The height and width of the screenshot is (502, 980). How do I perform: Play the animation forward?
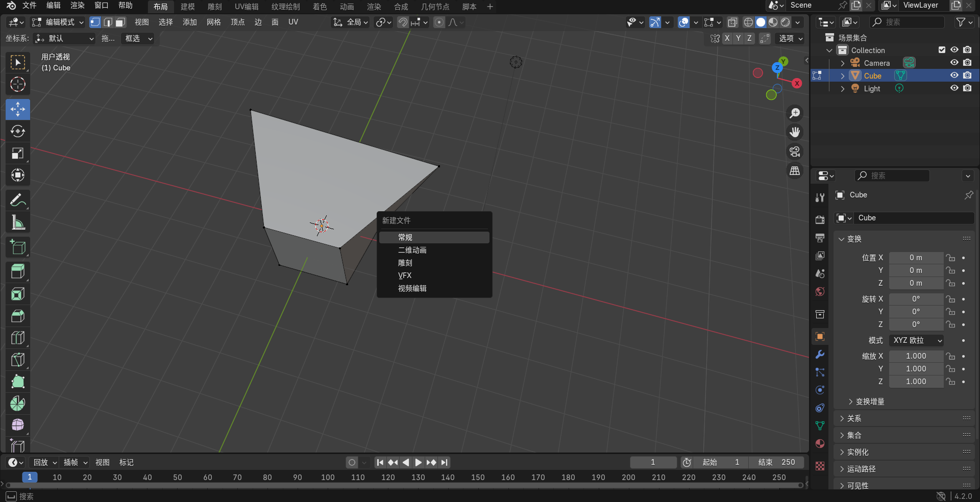click(x=419, y=462)
